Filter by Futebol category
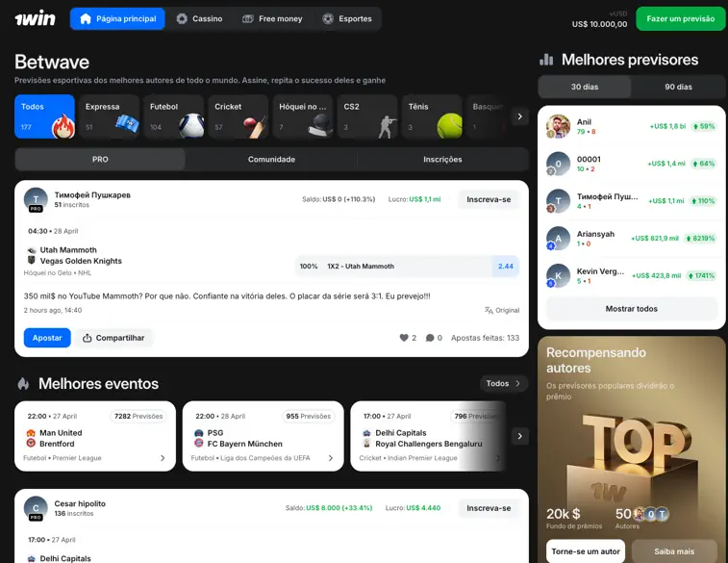This screenshot has width=728, height=563. pos(174,116)
